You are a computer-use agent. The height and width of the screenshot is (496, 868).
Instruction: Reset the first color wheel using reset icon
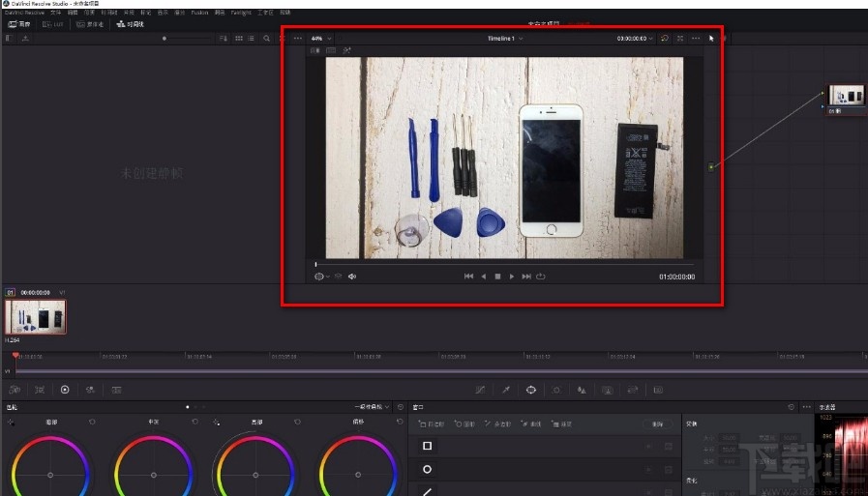92,422
